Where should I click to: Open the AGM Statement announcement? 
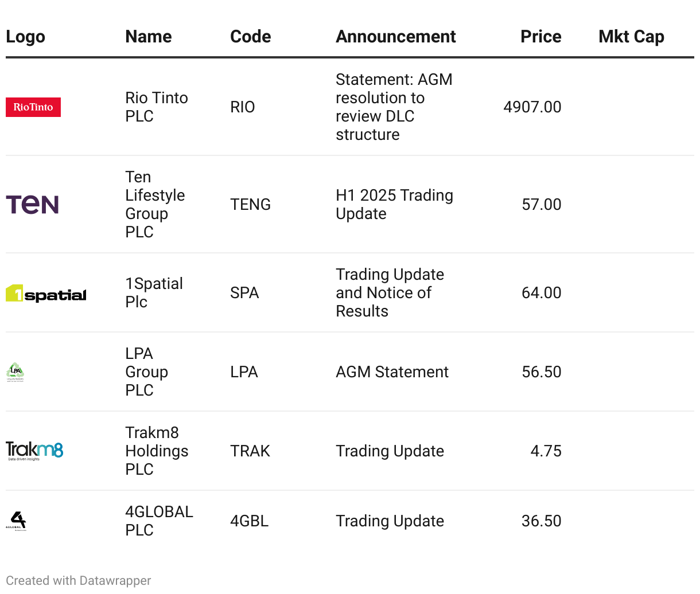click(392, 372)
